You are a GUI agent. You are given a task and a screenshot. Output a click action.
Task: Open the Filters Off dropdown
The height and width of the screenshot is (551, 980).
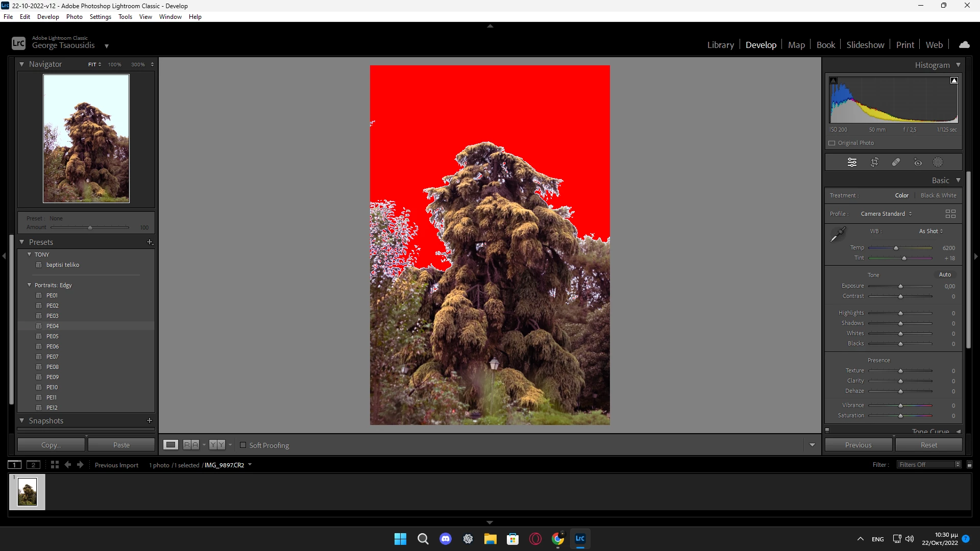[929, 465]
